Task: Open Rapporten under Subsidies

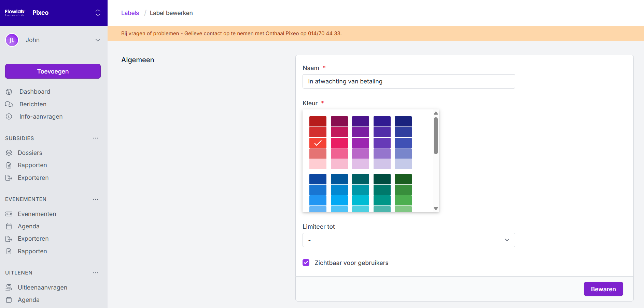Action: (x=32, y=165)
